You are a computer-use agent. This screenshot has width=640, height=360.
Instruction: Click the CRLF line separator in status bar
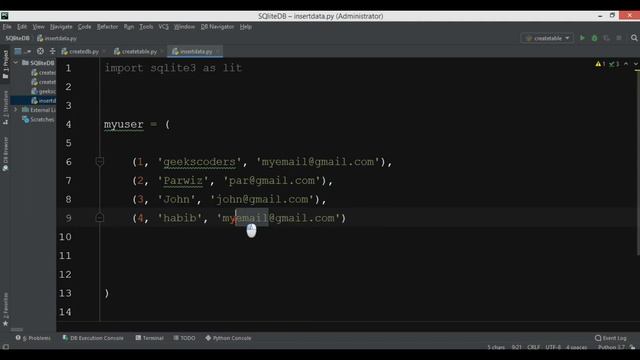point(533,347)
